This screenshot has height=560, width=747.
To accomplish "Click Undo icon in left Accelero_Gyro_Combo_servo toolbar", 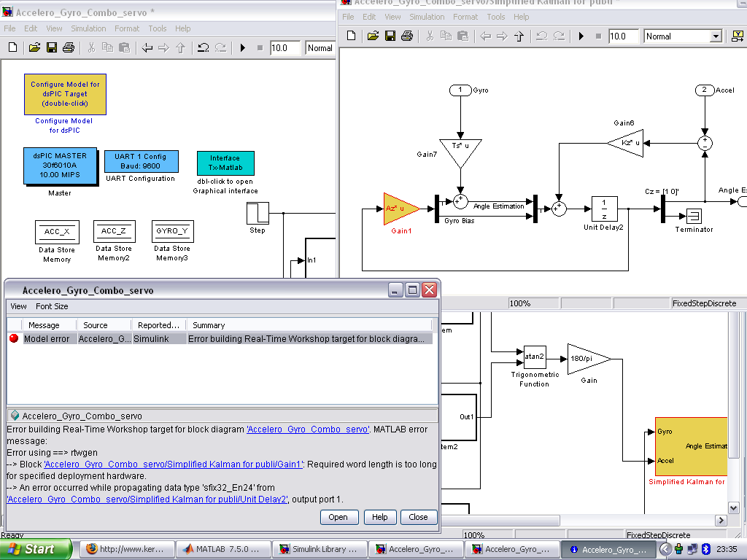I will tap(204, 47).
